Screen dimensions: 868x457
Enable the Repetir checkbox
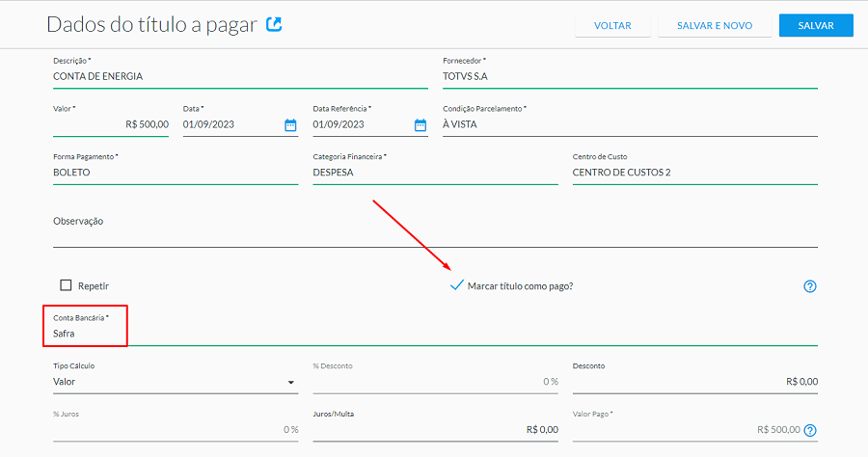click(66, 285)
